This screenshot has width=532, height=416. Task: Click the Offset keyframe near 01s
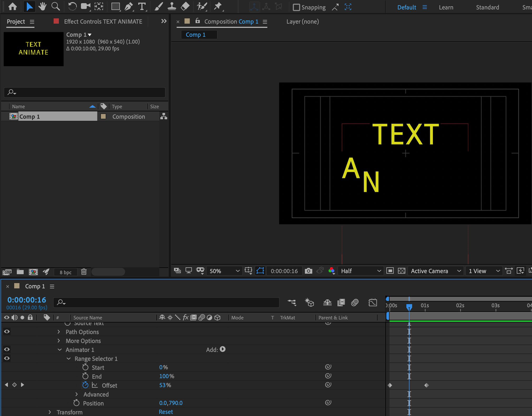(x=426, y=385)
